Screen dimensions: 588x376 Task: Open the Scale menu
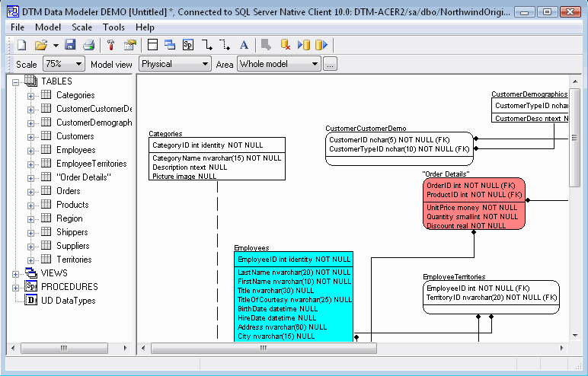point(81,27)
